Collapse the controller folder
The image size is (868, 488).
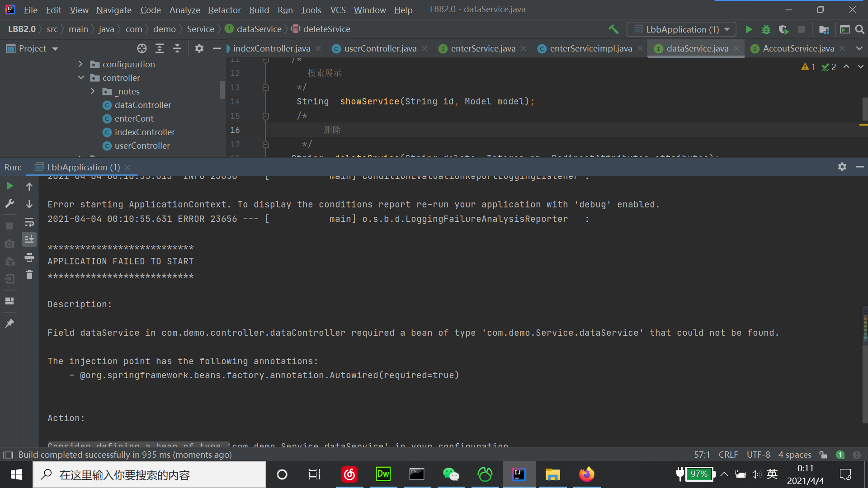pyautogui.click(x=81, y=78)
